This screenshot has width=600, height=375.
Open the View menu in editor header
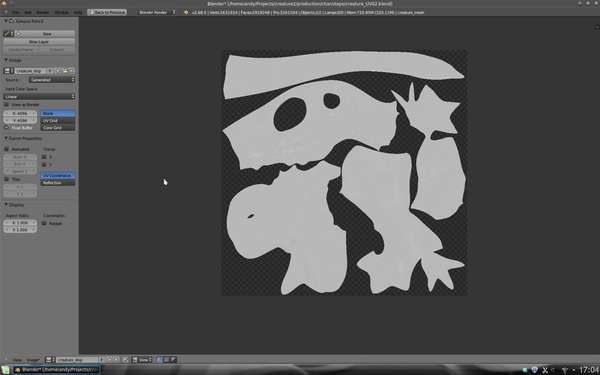(17, 360)
